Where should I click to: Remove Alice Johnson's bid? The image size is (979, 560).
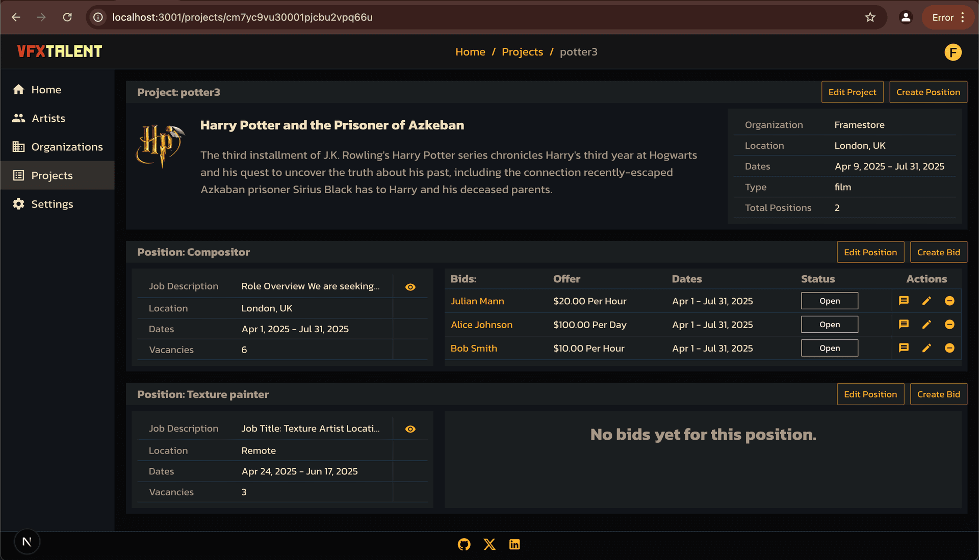[x=949, y=324]
